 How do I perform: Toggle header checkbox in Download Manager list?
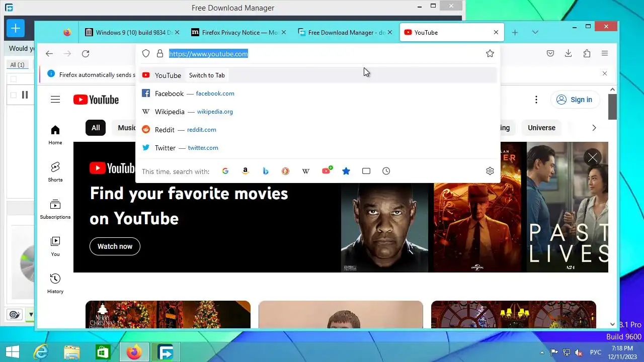(x=14, y=79)
